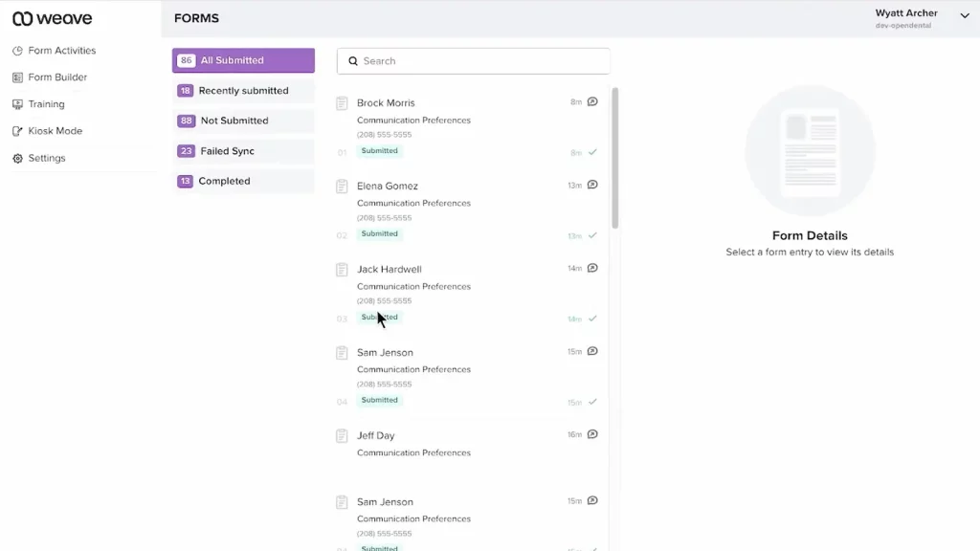Screen dimensions: 980x551
Task: Show Recently submitted forms
Action: [x=243, y=91]
